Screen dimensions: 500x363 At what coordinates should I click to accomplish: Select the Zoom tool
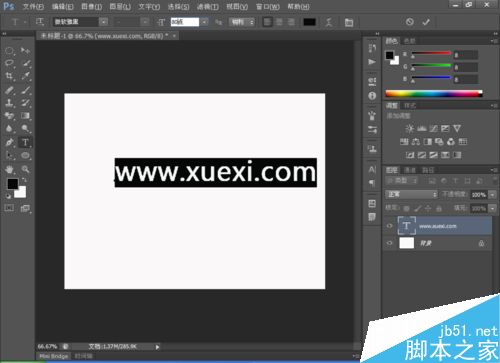point(25,169)
